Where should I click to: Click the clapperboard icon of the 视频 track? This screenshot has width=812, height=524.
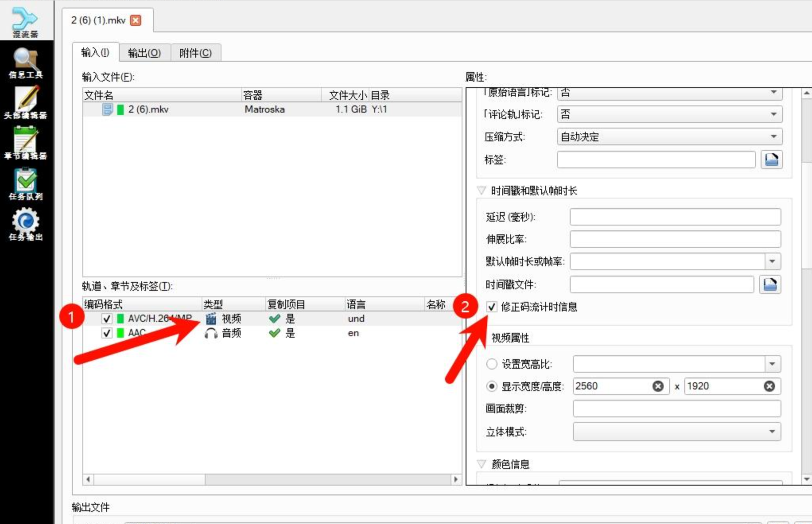pos(211,318)
